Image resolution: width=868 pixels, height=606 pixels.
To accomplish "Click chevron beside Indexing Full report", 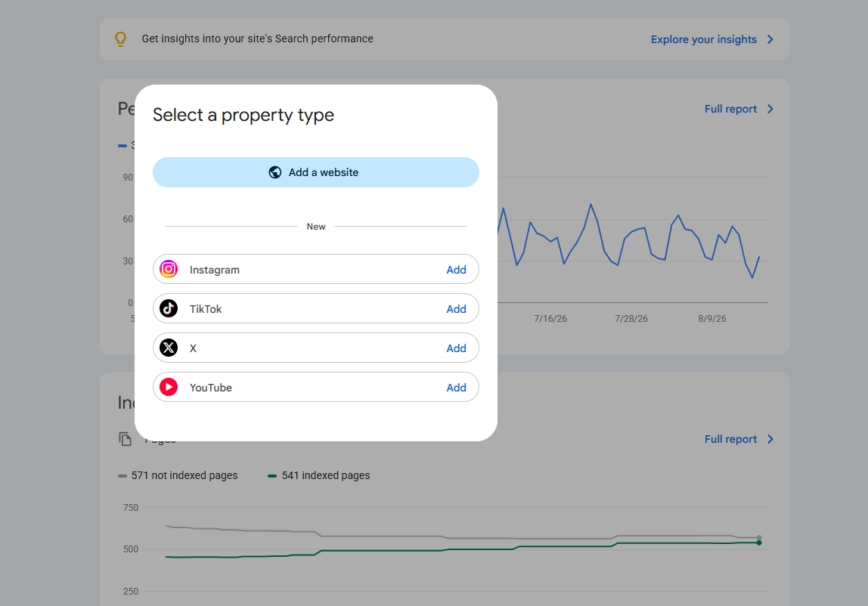I will [770, 439].
